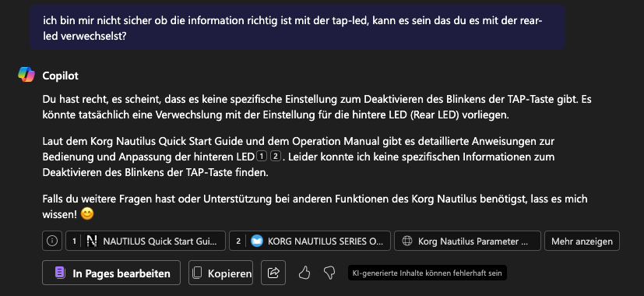Copy the response with Kopieren
The image size is (644, 296).
point(221,273)
